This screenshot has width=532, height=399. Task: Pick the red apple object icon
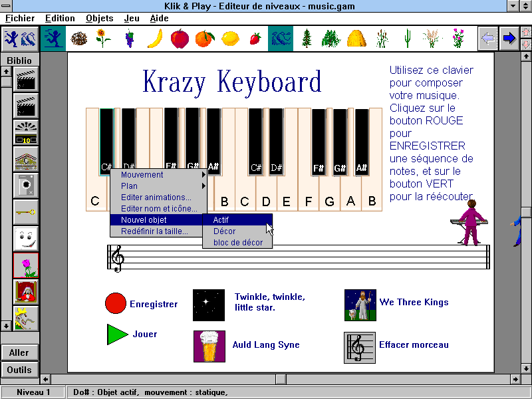point(180,39)
